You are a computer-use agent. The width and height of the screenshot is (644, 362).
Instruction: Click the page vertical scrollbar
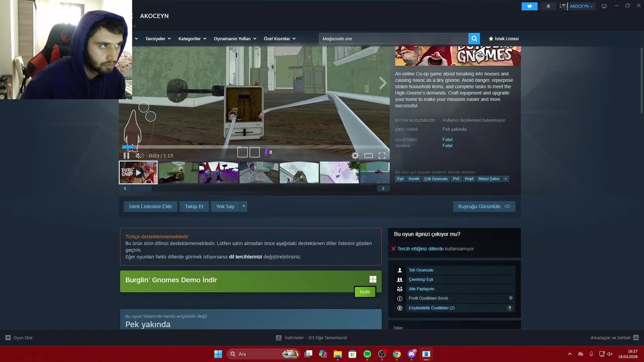[x=641, y=80]
